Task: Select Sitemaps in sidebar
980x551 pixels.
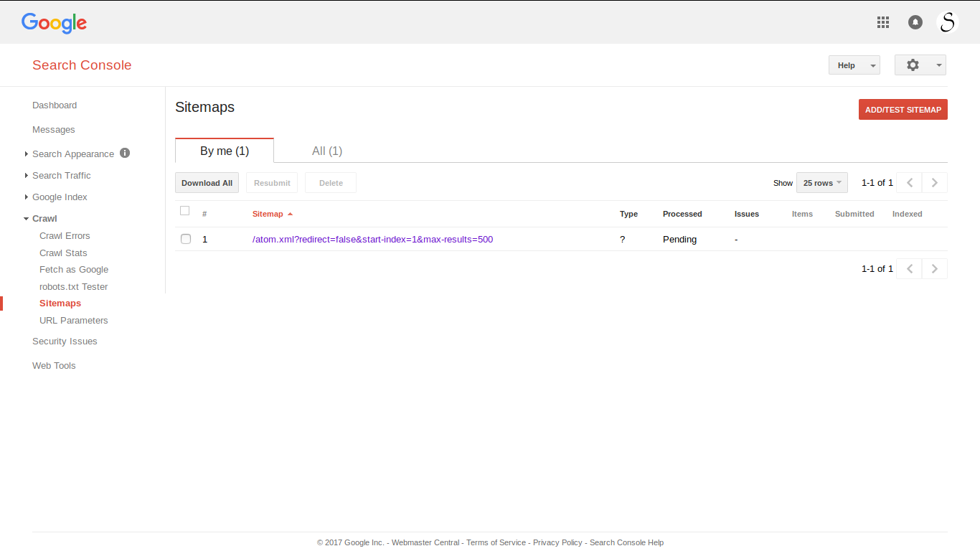Action: (x=60, y=303)
